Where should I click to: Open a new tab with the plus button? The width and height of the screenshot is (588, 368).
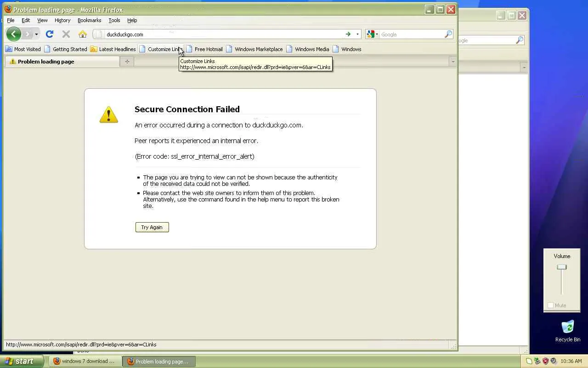[127, 61]
